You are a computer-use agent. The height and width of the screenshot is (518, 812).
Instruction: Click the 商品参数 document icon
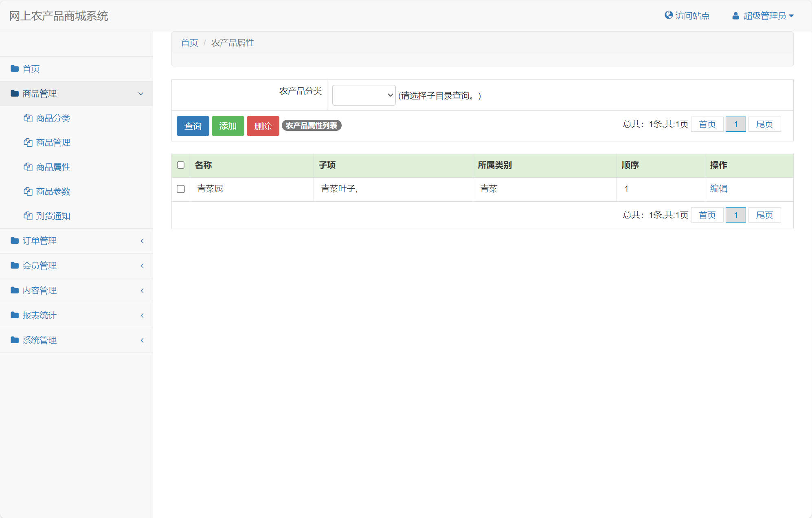click(x=28, y=192)
